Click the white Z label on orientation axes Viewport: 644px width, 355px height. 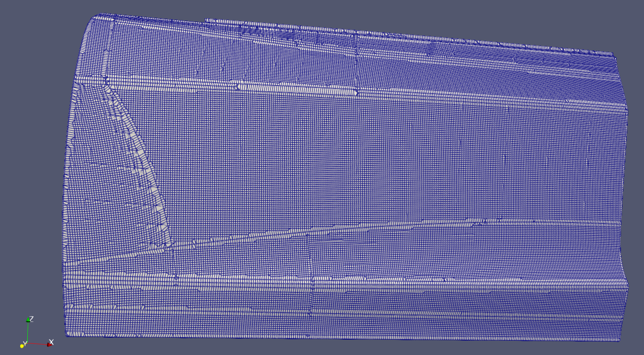point(32,319)
